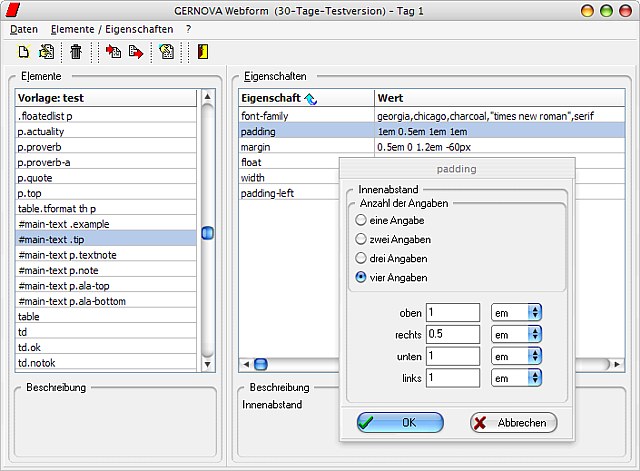Select the float property row

[x=289, y=162]
